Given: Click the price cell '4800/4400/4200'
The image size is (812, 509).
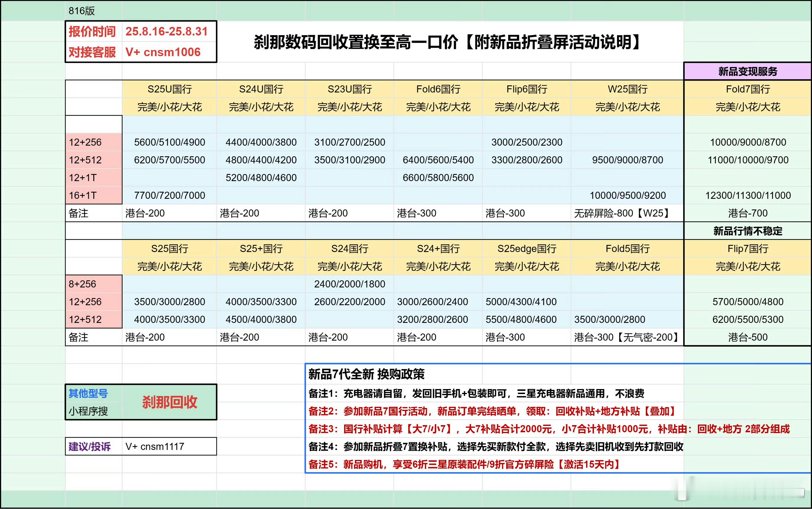Looking at the screenshot, I should click(x=261, y=160).
